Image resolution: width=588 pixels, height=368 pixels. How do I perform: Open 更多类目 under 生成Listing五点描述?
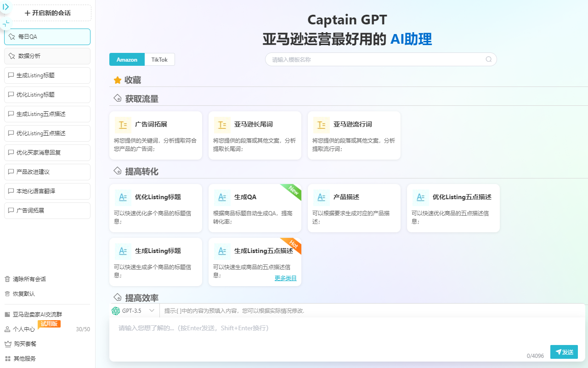(285, 278)
